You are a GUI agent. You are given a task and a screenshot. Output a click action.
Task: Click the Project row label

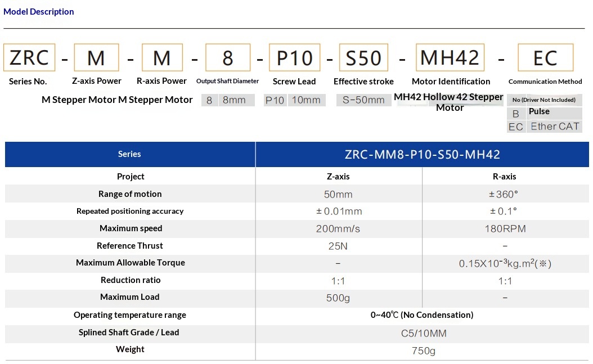[x=131, y=177]
